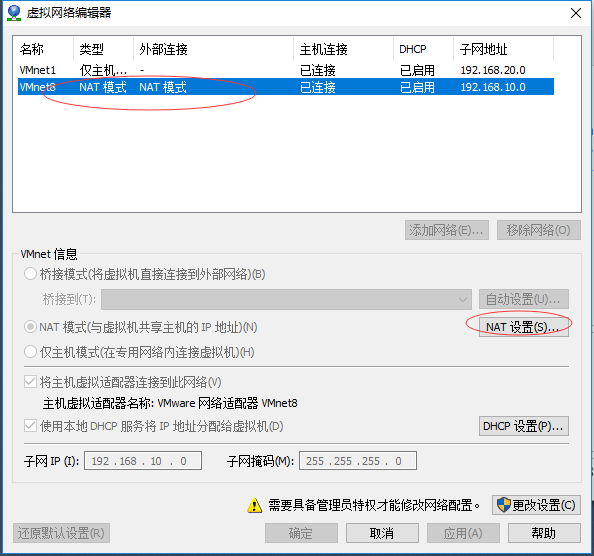
Task: Click the 子网 IP input field
Action: 143,461
